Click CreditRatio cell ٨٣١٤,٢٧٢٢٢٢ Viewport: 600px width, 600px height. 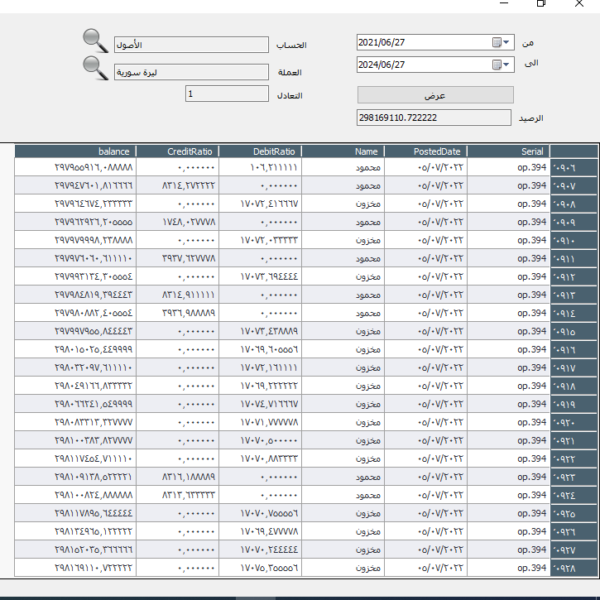[x=178, y=186]
